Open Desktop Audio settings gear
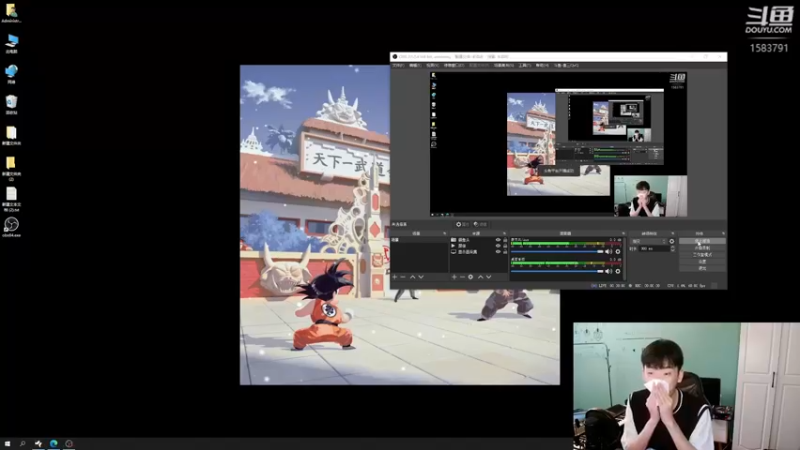Viewport: 800px width, 450px height. pyautogui.click(x=618, y=271)
